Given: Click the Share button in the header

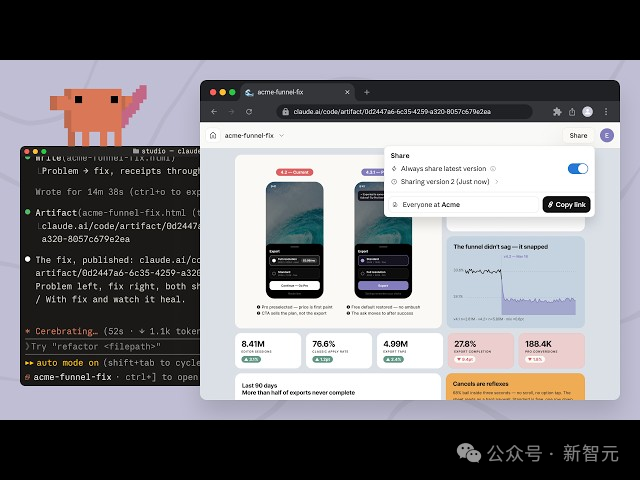Looking at the screenshot, I should click(578, 136).
